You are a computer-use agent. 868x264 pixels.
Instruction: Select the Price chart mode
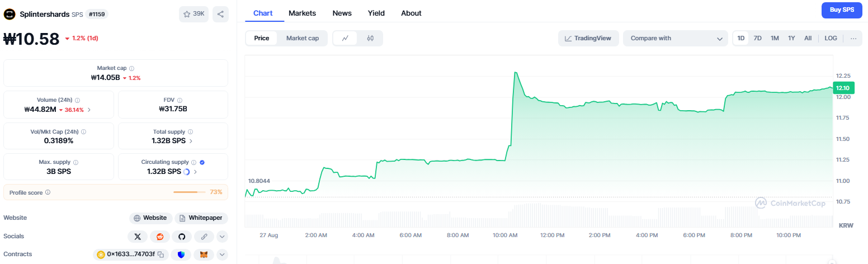pyautogui.click(x=262, y=38)
